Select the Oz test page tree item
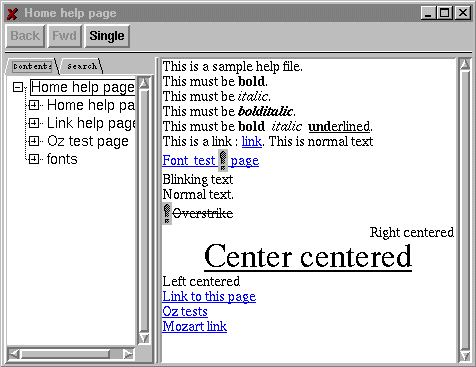The image size is (476, 367). 88,141
